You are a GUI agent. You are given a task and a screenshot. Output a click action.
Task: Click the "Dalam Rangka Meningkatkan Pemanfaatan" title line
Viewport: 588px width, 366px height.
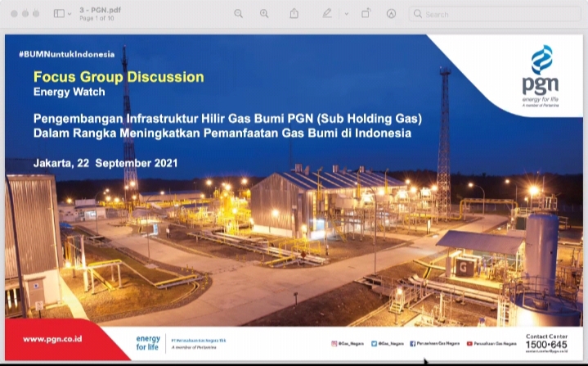[222, 133]
